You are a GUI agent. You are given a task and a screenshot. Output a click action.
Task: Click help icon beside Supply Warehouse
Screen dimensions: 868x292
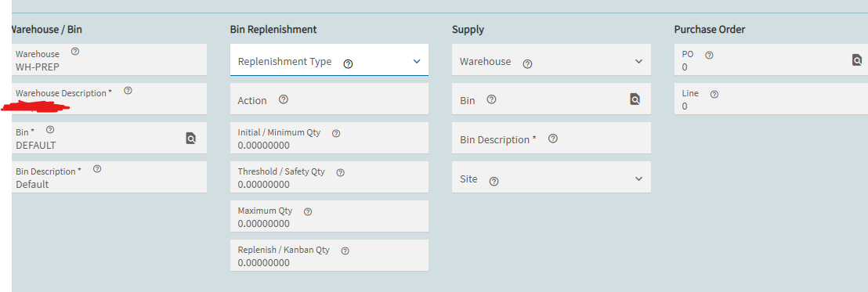point(527,64)
